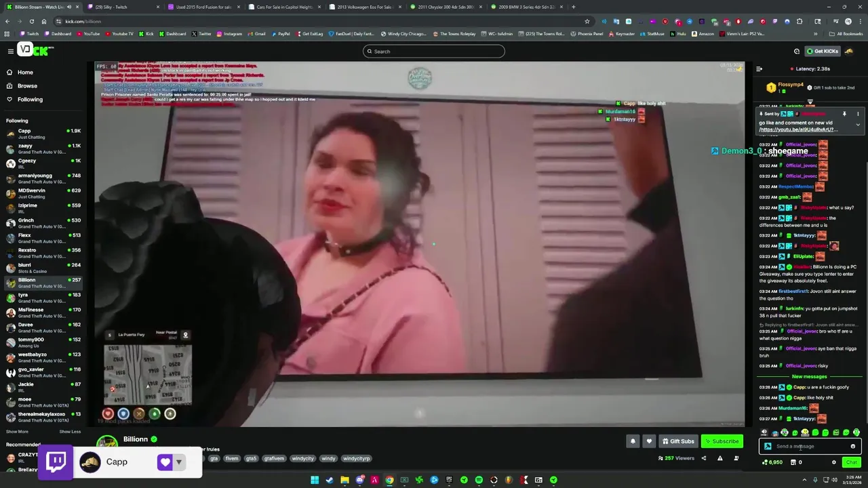The height and width of the screenshot is (488, 868).
Task: Open followed channel Grinch
Action: pos(43,223)
